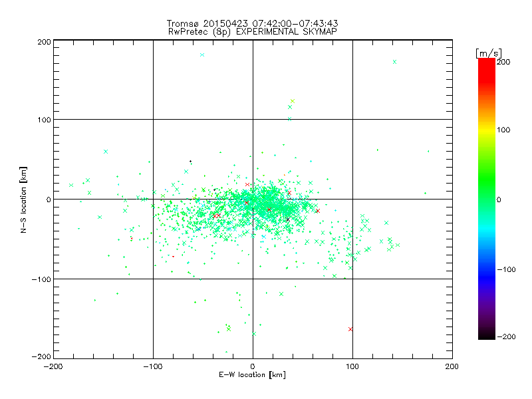Click the y-axis '-200' tick label

[41, 356]
